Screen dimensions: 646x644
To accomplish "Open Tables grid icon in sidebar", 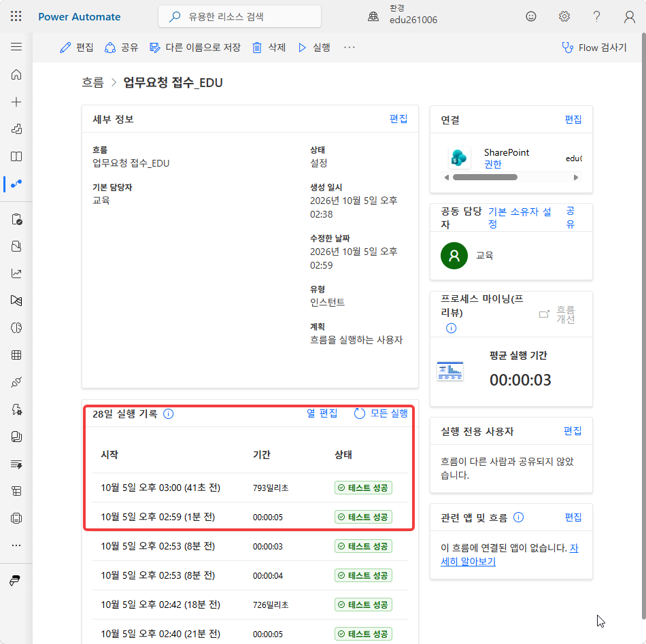I will pyautogui.click(x=16, y=355).
